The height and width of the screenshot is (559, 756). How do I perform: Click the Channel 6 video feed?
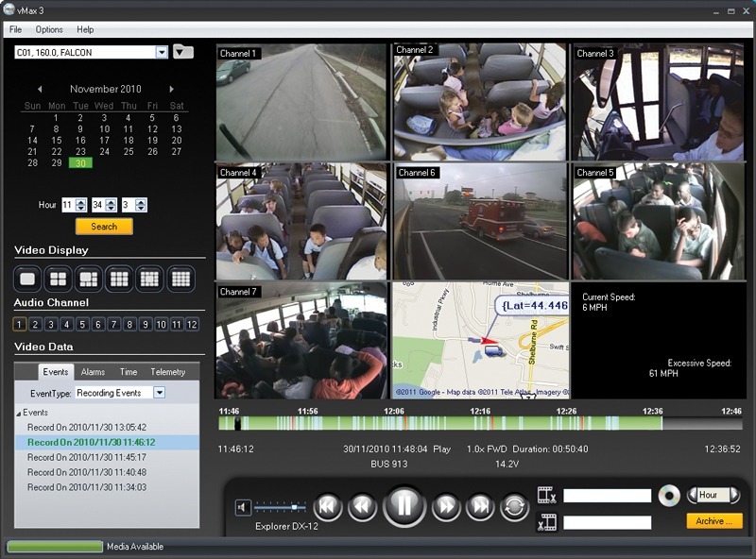[480, 222]
